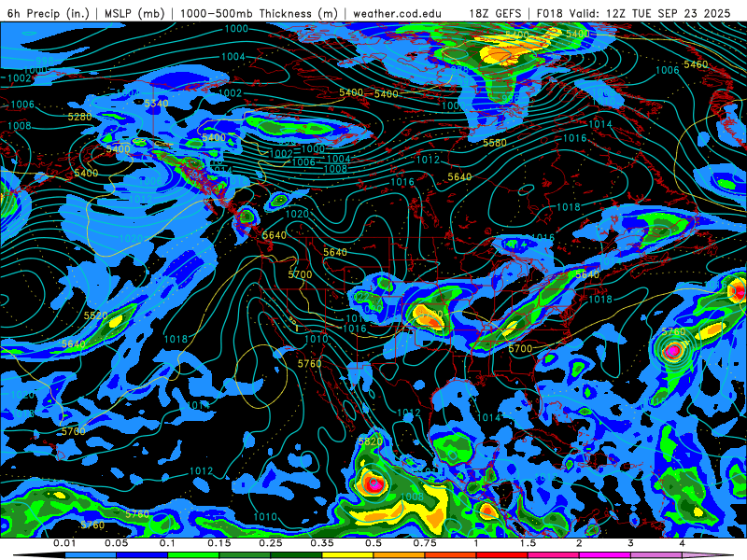
Task: Select the red 1–1.5 legend swatch
Action: [502, 555]
